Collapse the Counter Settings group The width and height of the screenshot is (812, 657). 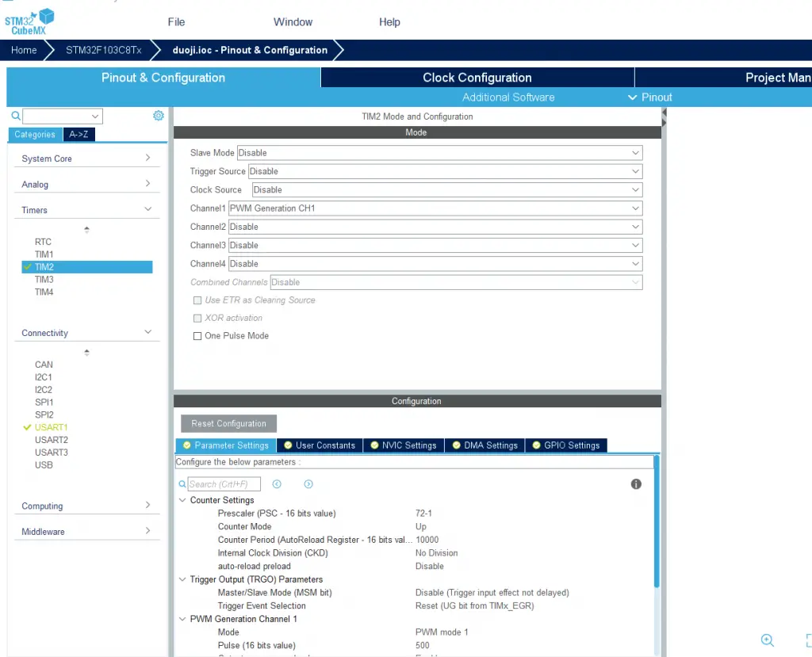coord(182,500)
